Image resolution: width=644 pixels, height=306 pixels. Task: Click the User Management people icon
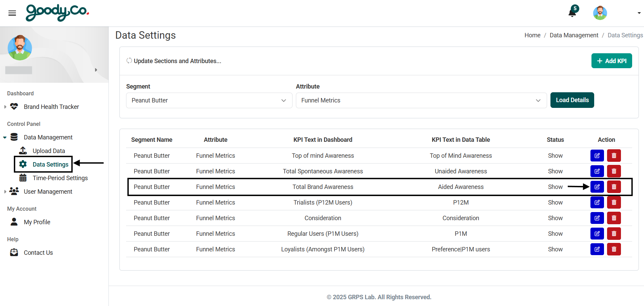click(14, 191)
